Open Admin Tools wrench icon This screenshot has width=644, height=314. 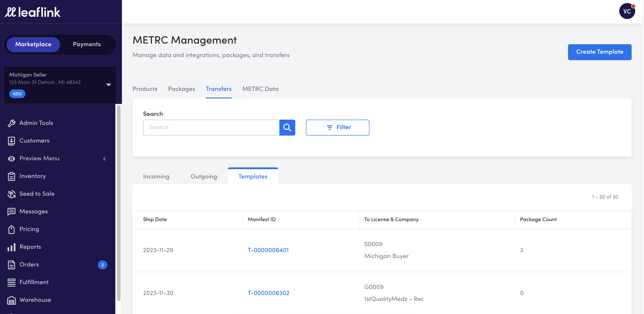11,123
